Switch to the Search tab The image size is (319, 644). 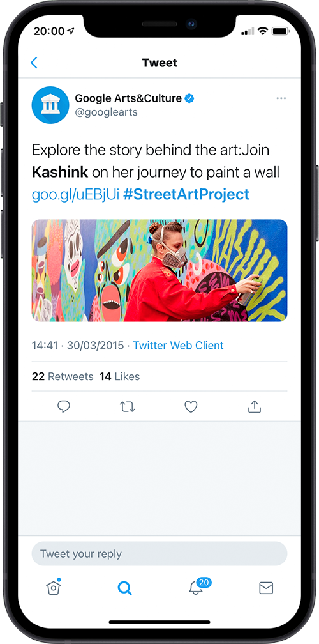click(x=124, y=588)
